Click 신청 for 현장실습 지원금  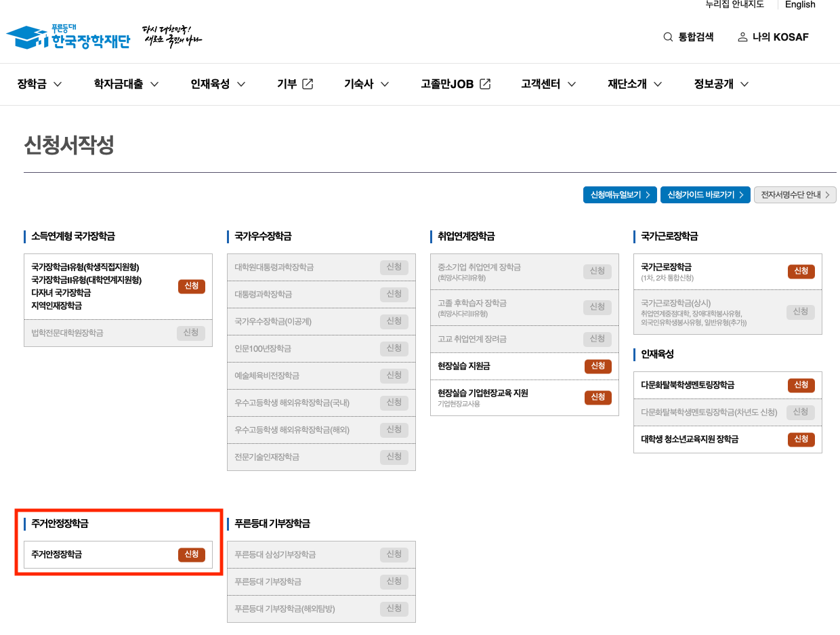597,366
